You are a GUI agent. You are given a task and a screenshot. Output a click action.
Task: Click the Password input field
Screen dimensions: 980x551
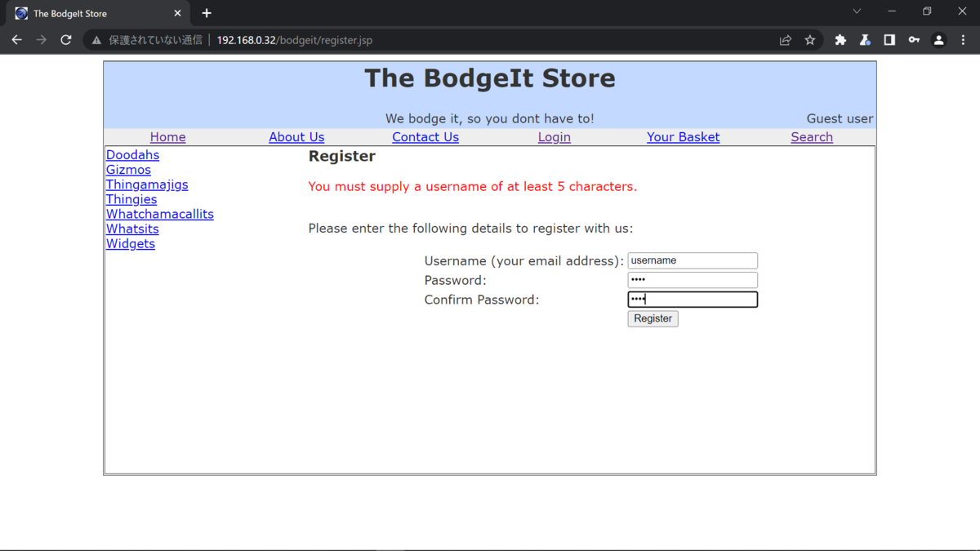(693, 280)
